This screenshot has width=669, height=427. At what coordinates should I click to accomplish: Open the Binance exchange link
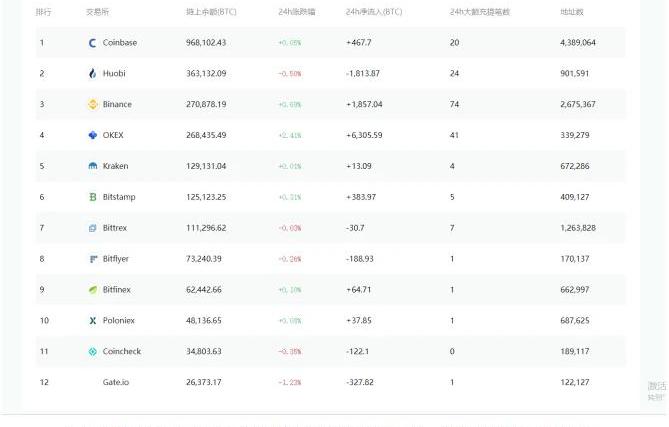117,104
